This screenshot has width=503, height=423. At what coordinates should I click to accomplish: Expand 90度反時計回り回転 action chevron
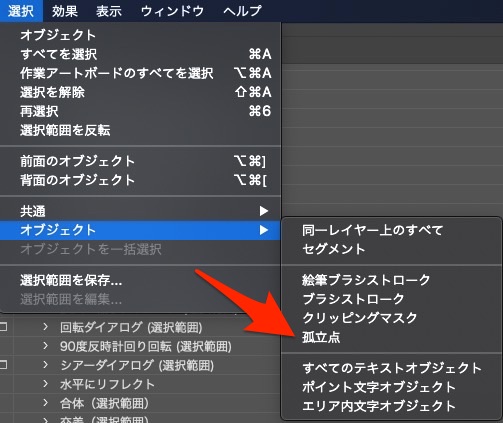(x=45, y=346)
